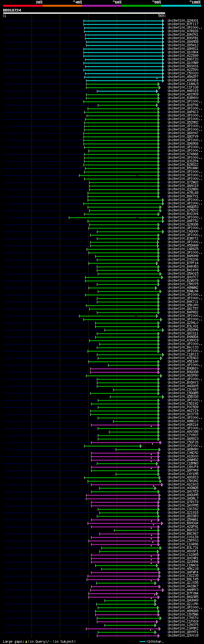Open hit UniRef100_Q4DUH5
Image resolution: width=204 pixels, height=644 pixels.
tap(183, 495)
